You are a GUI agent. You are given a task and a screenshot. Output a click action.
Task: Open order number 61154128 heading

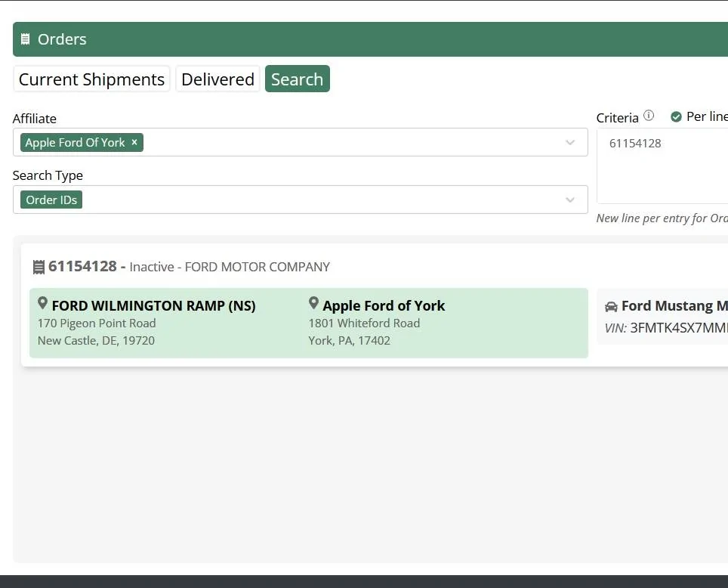pos(82,266)
